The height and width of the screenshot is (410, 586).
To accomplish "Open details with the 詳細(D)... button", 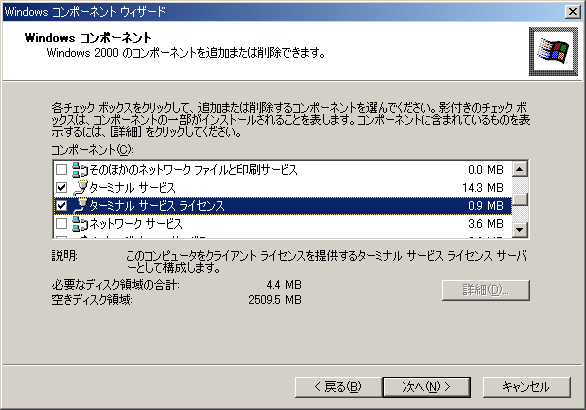I will click(485, 290).
